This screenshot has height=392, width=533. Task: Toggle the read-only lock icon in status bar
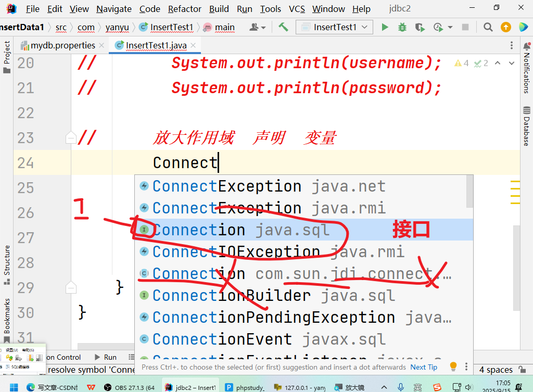tap(523, 369)
